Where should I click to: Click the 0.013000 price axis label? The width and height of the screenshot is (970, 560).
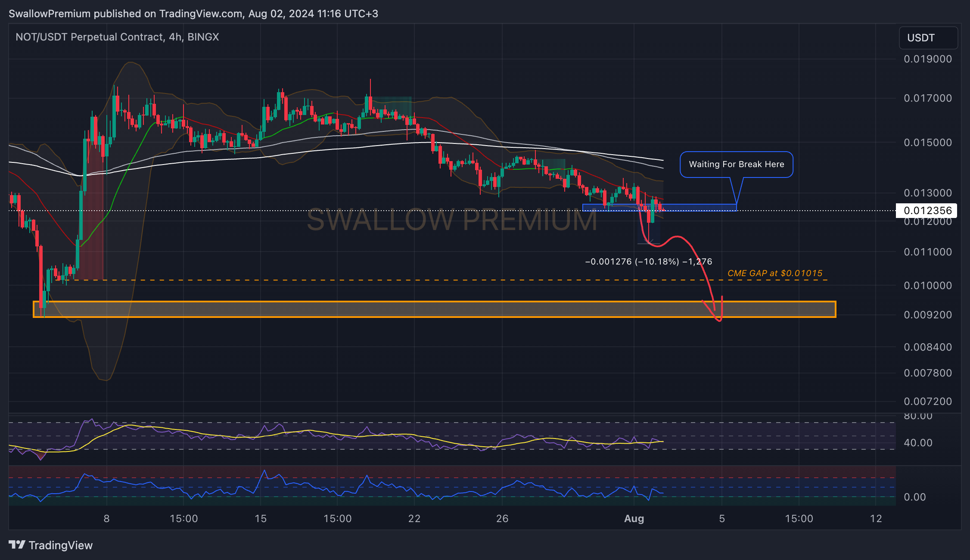tap(928, 193)
